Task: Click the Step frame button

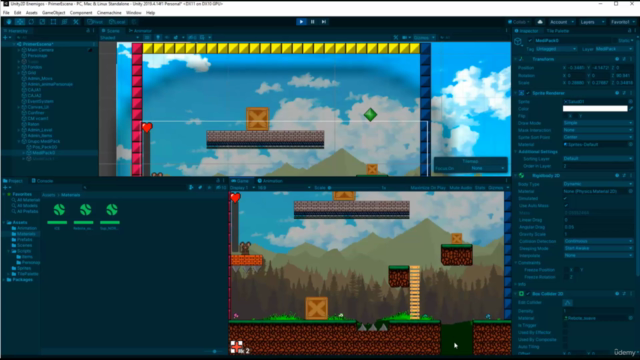Action: 324,22
